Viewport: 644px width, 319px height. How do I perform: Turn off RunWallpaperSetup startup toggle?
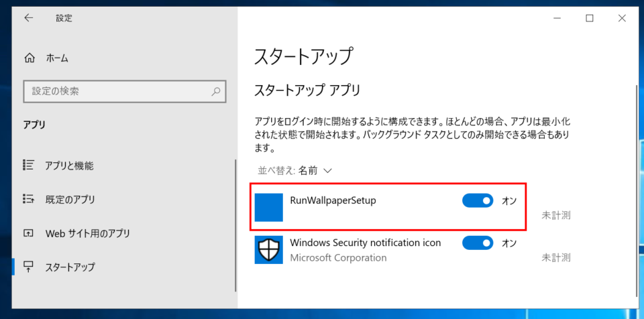(478, 200)
